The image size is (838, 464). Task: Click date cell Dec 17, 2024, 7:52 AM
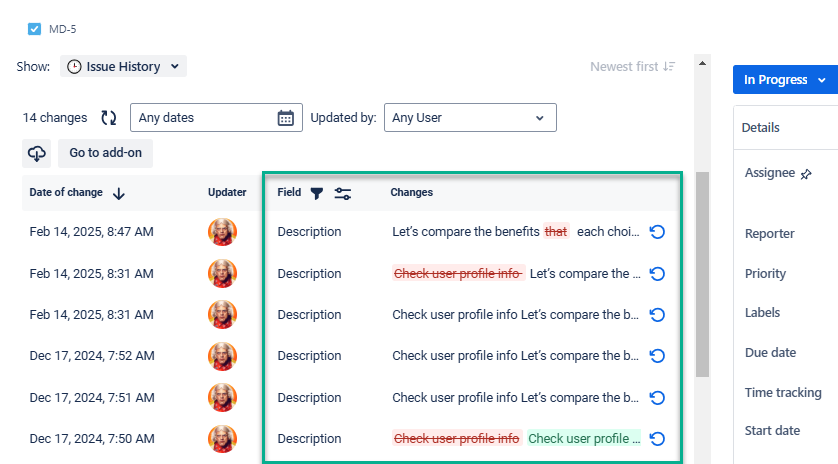92,356
